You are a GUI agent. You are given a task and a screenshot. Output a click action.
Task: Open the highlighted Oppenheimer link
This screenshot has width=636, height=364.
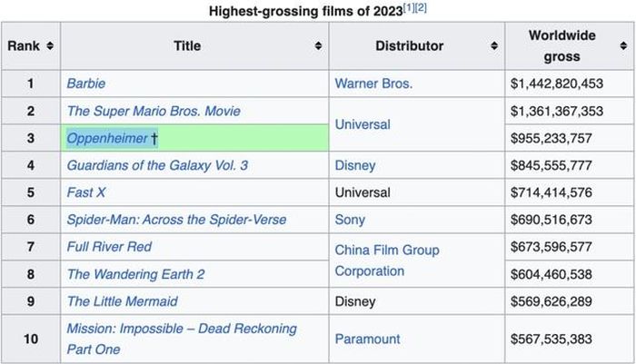coord(107,138)
